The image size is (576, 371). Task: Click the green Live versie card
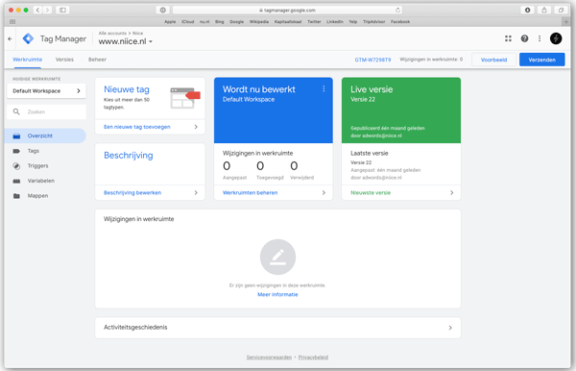(401, 110)
